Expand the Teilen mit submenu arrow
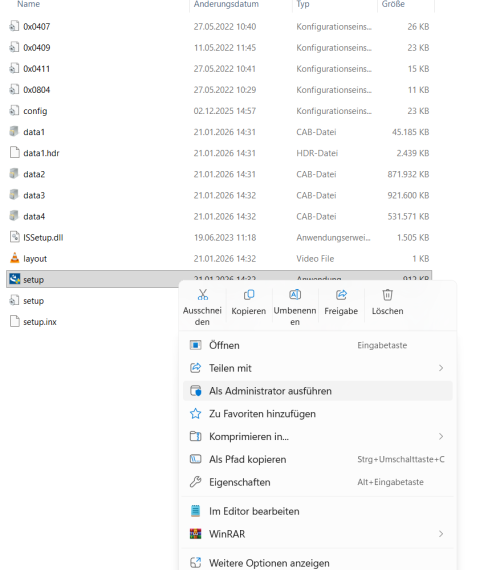This screenshot has width=500, height=570. (x=441, y=368)
